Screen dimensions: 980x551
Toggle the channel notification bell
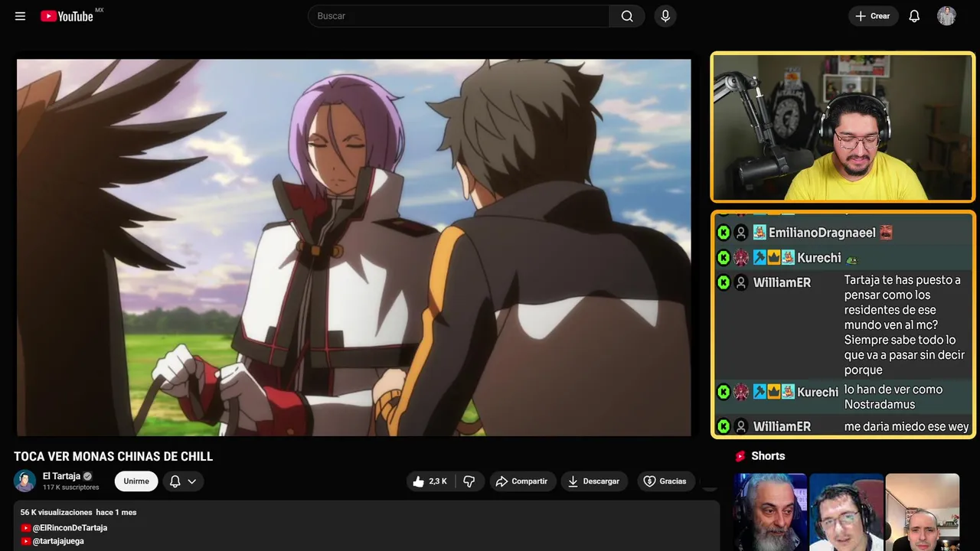coord(175,481)
